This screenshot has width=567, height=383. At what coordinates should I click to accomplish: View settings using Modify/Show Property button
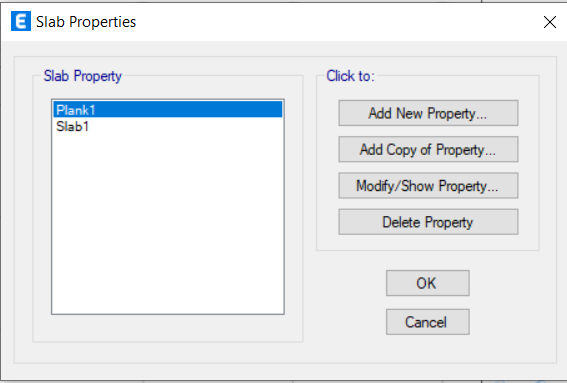tap(428, 186)
